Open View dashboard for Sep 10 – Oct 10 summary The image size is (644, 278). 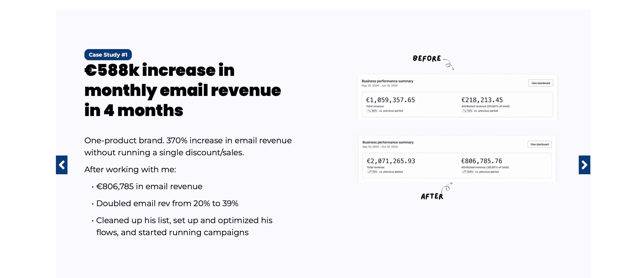(x=540, y=144)
